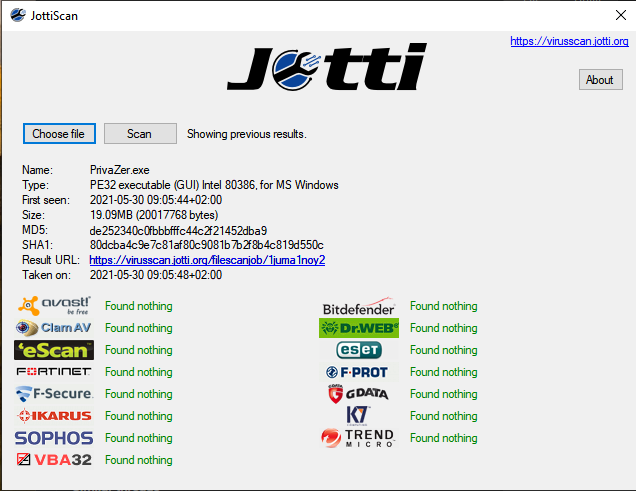Click the K7 Computing logo
The image size is (636, 491).
click(x=357, y=416)
